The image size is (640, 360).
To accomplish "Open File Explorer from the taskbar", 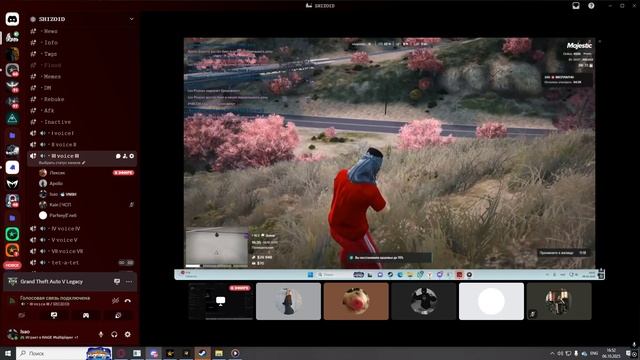I will point(219,353).
